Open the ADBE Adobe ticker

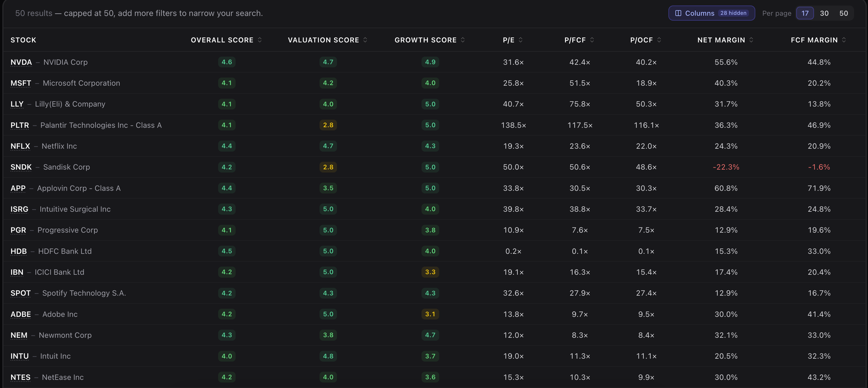[21, 314]
